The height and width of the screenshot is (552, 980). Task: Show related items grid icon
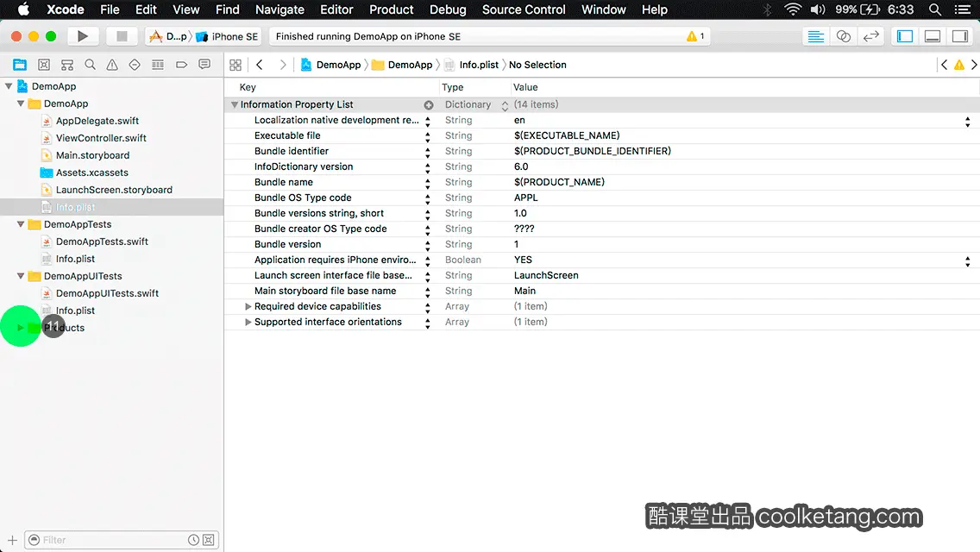point(236,65)
